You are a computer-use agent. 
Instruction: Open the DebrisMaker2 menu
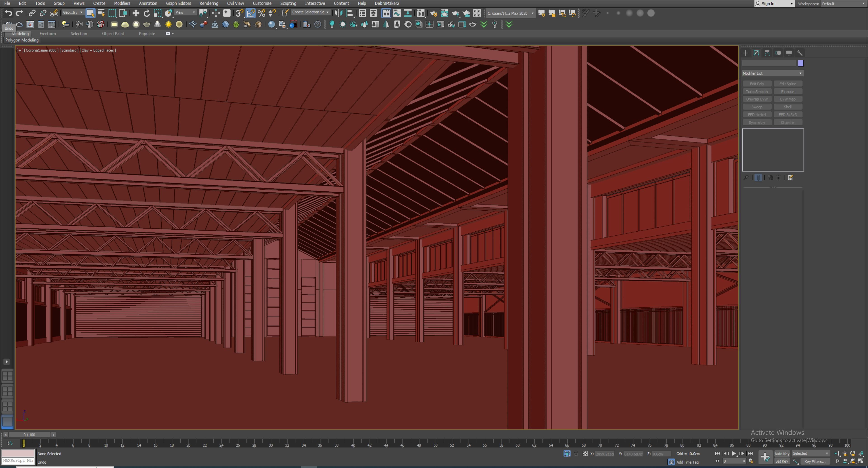387,3
